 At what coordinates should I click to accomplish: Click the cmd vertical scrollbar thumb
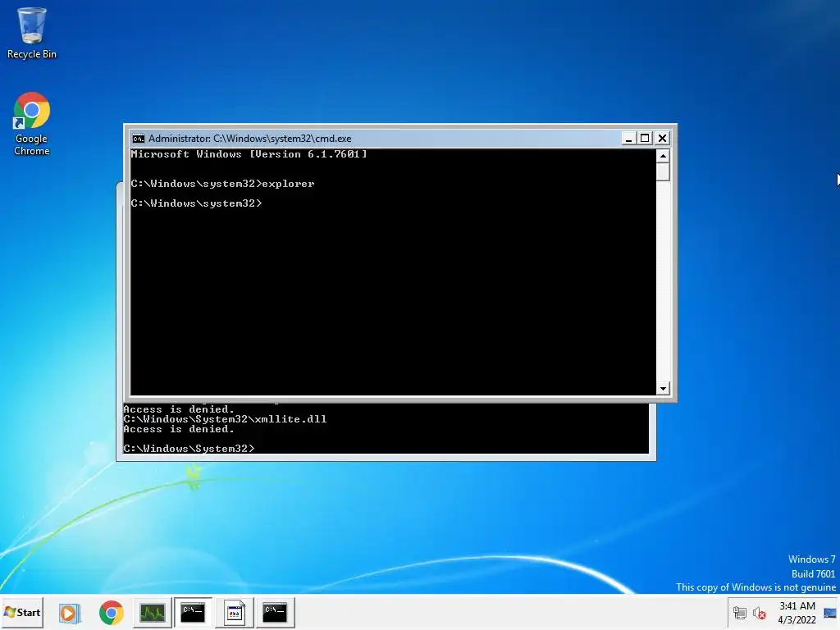pyautogui.click(x=663, y=172)
